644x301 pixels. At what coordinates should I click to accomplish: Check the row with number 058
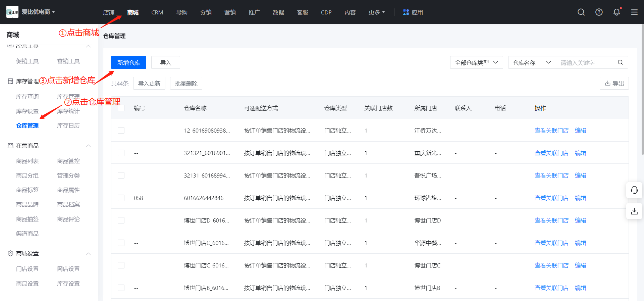tap(121, 198)
